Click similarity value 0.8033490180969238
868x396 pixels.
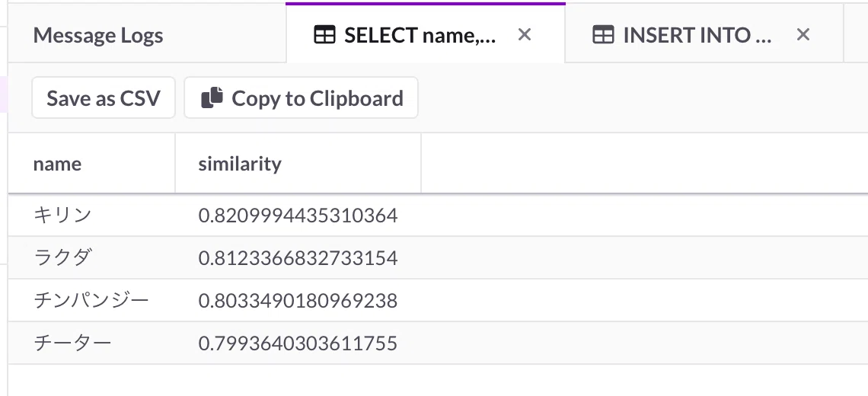pos(298,301)
